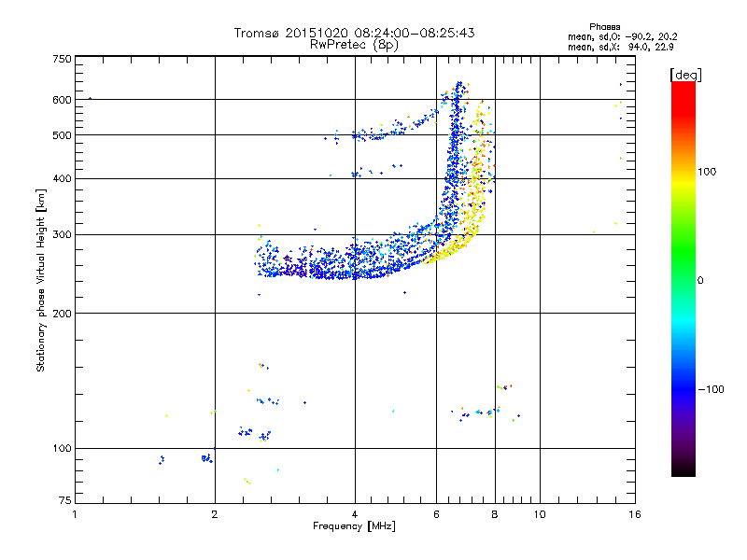This screenshot has width=747, height=560.
Task: Click the x-axis tick label '4'
Action: 355,514
